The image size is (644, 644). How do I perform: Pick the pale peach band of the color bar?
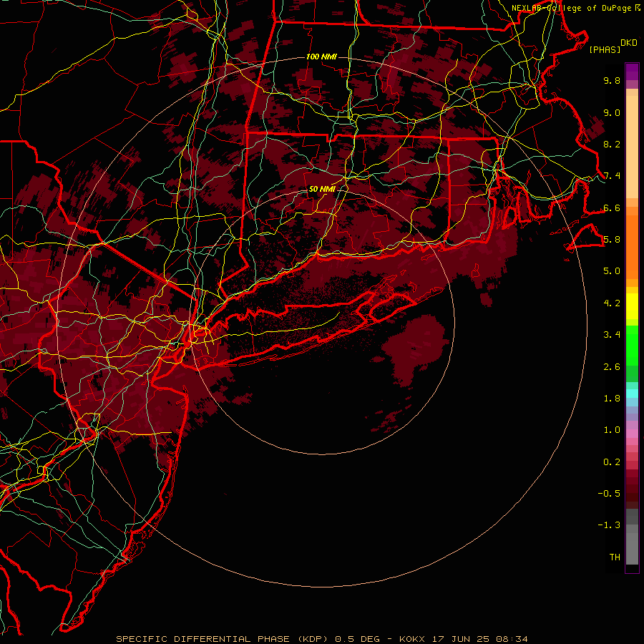point(632,147)
